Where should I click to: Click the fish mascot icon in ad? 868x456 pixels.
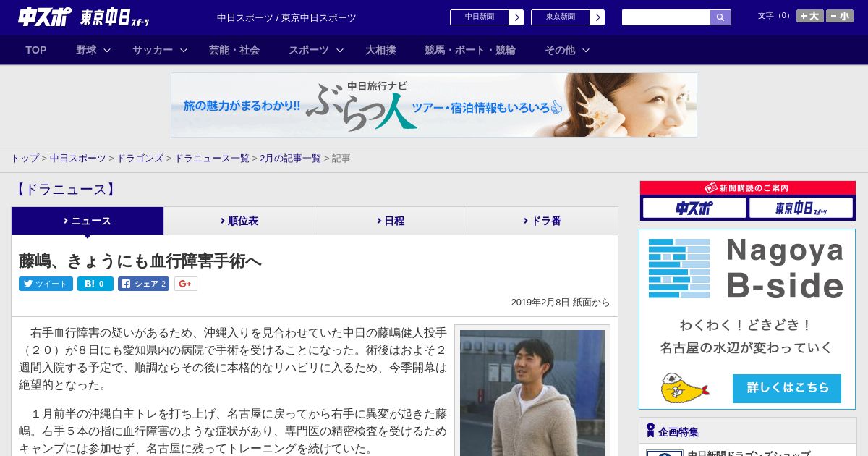click(684, 389)
